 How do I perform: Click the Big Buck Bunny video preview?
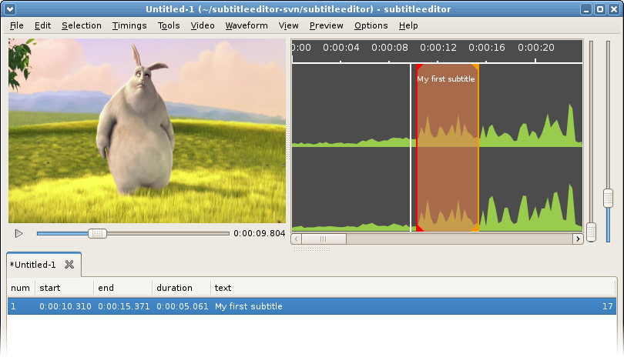pyautogui.click(x=147, y=131)
